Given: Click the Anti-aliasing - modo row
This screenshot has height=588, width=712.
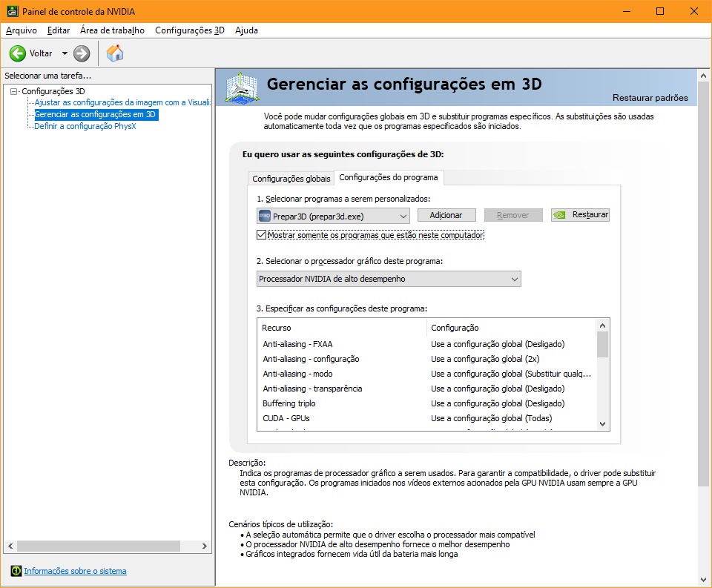Looking at the screenshot, I should tap(426, 374).
